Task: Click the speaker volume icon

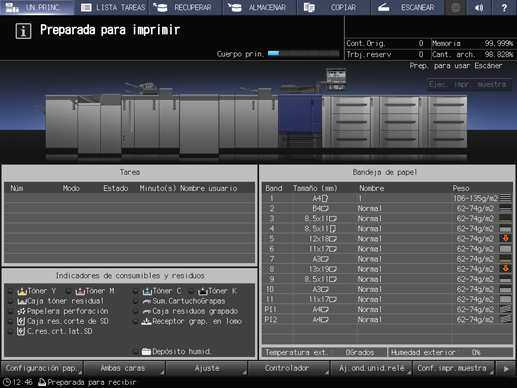Action: [x=479, y=7]
